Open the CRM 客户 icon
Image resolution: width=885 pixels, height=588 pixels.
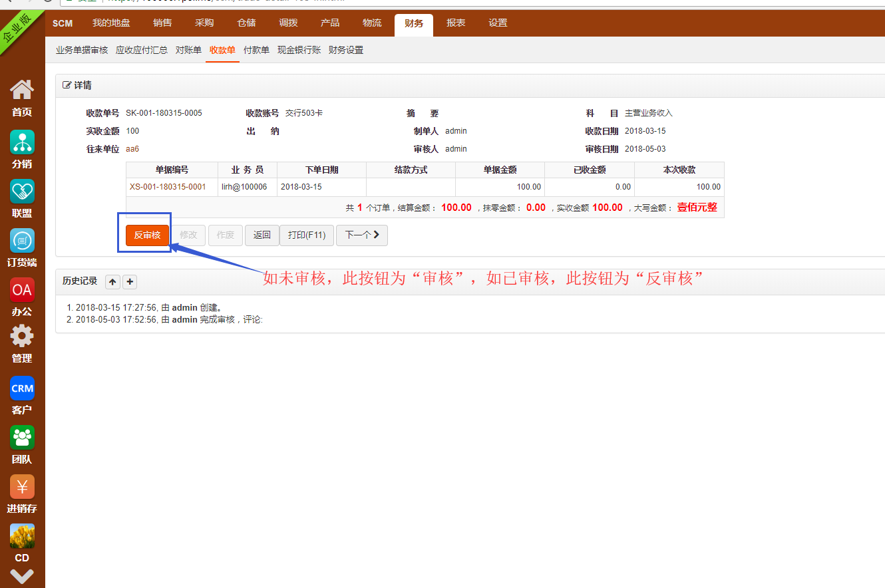[22, 388]
